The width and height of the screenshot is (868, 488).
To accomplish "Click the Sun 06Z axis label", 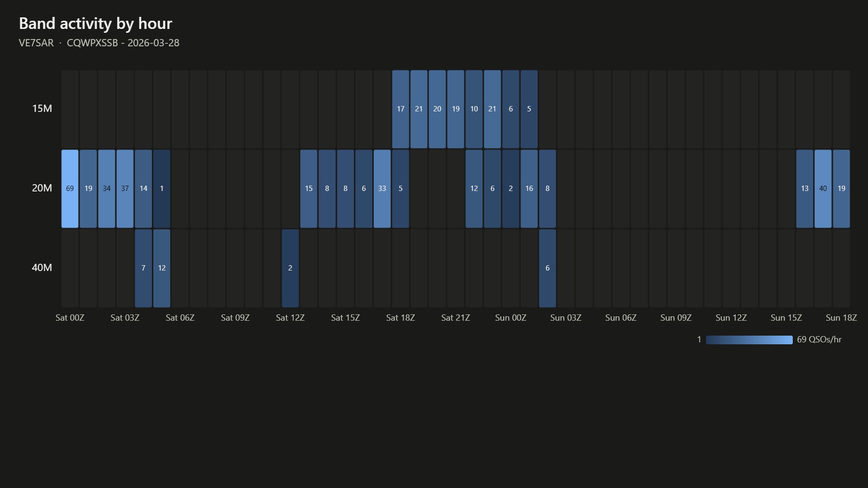I will click(x=621, y=318).
